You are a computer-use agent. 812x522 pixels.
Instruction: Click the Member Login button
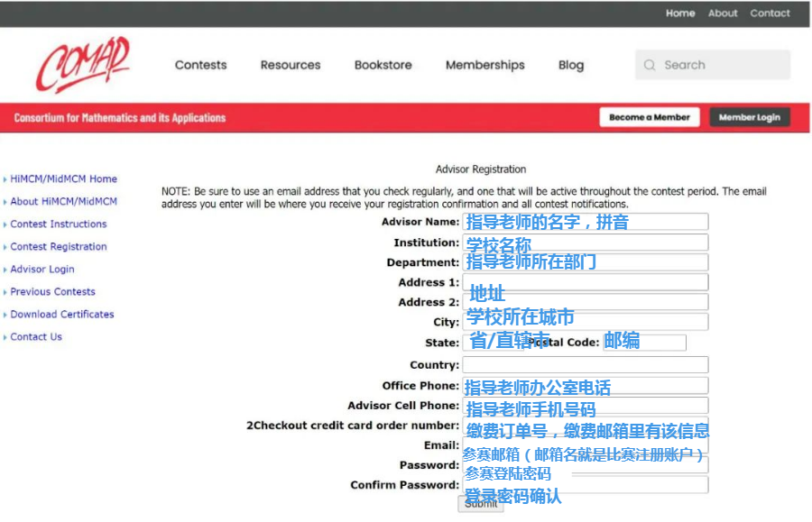(750, 117)
